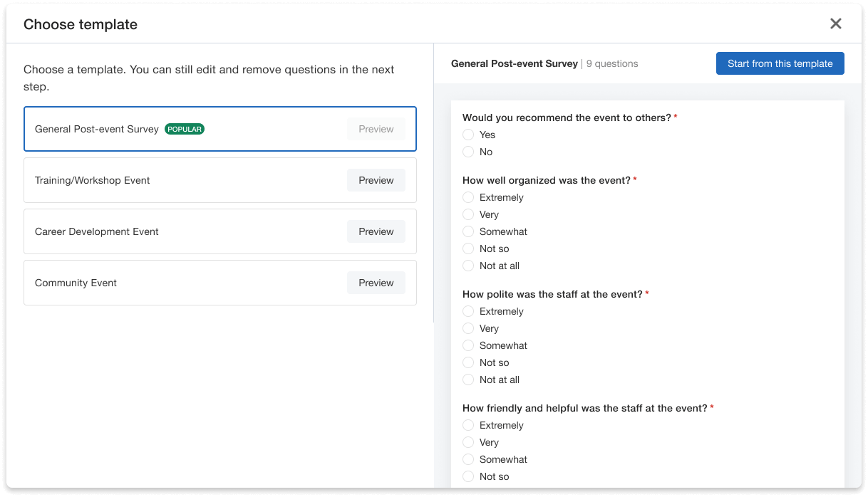Screen dimensions: 868x497
Task: Select Extremely for friendly and helpful staff
Action: click(468, 425)
